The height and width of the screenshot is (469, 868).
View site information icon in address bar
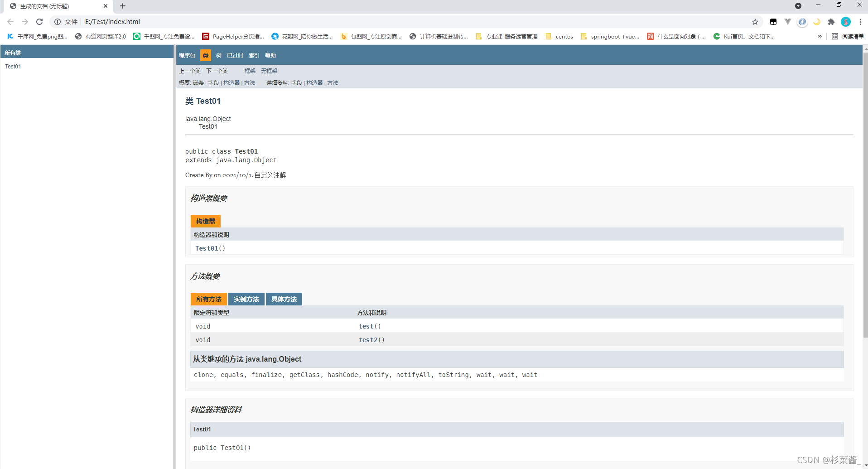[x=58, y=22]
